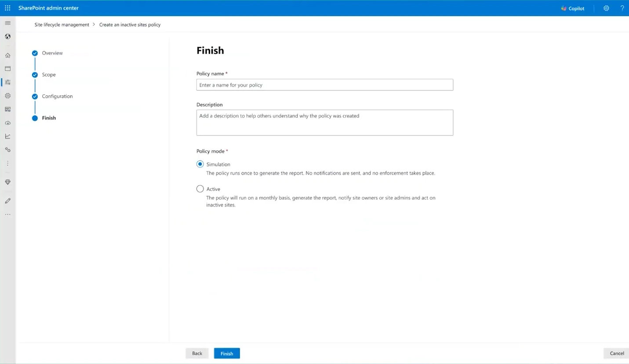The image size is (629, 364).
Task: Cancel the policy creation
Action: coord(617,353)
